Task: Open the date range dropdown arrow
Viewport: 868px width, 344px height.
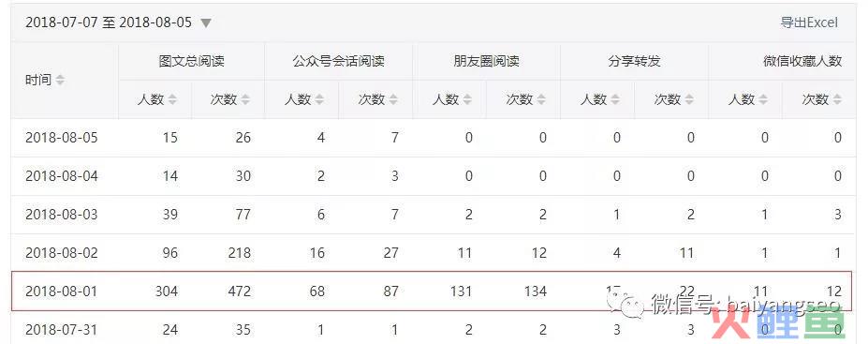Action: [206, 23]
